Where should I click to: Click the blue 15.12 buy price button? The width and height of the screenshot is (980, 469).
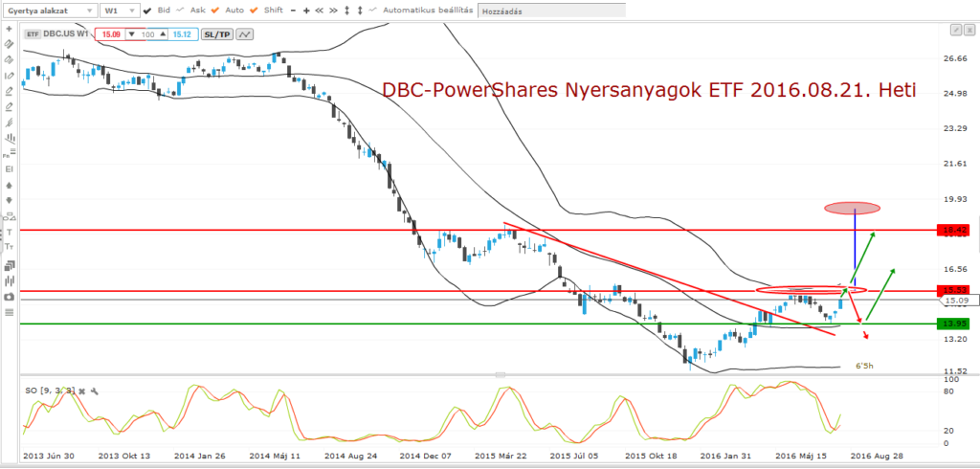184,35
